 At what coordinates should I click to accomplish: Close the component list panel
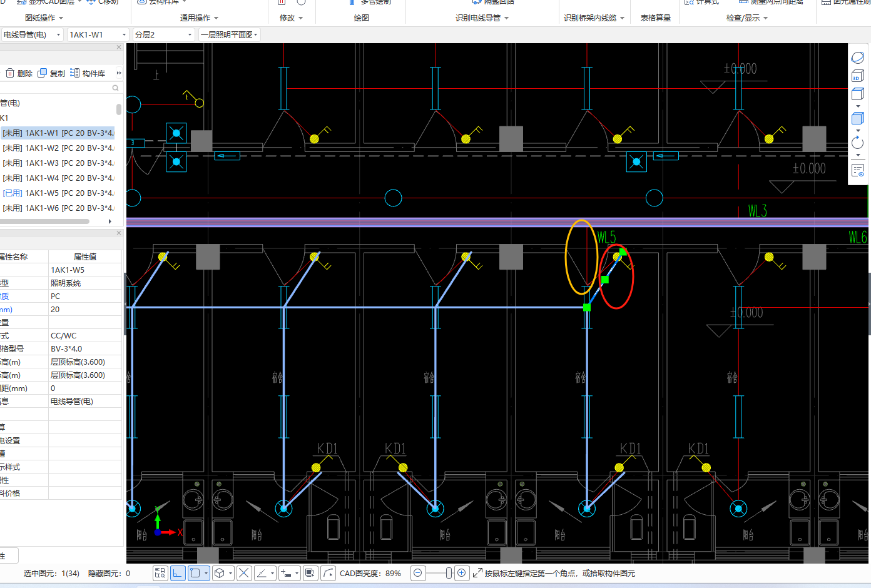[x=119, y=48]
